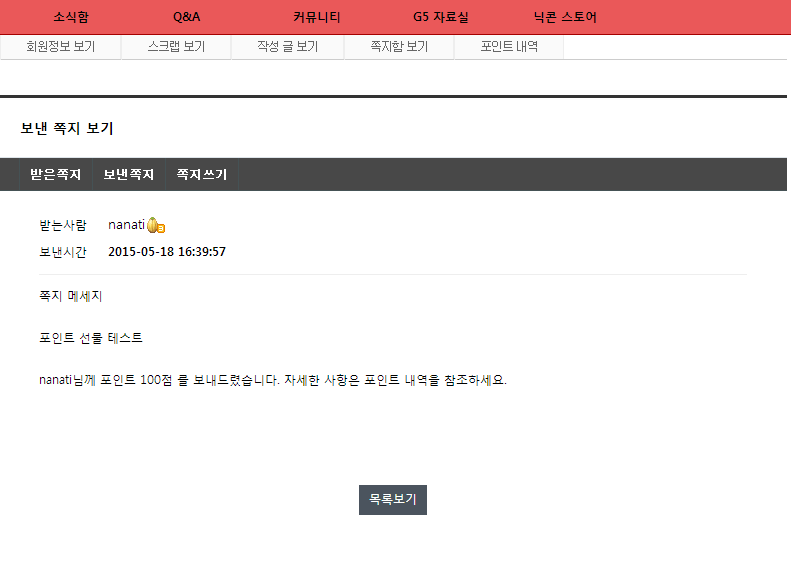Switch to 받은쪽지 list
The height and width of the screenshot is (571, 791).
[x=55, y=175]
